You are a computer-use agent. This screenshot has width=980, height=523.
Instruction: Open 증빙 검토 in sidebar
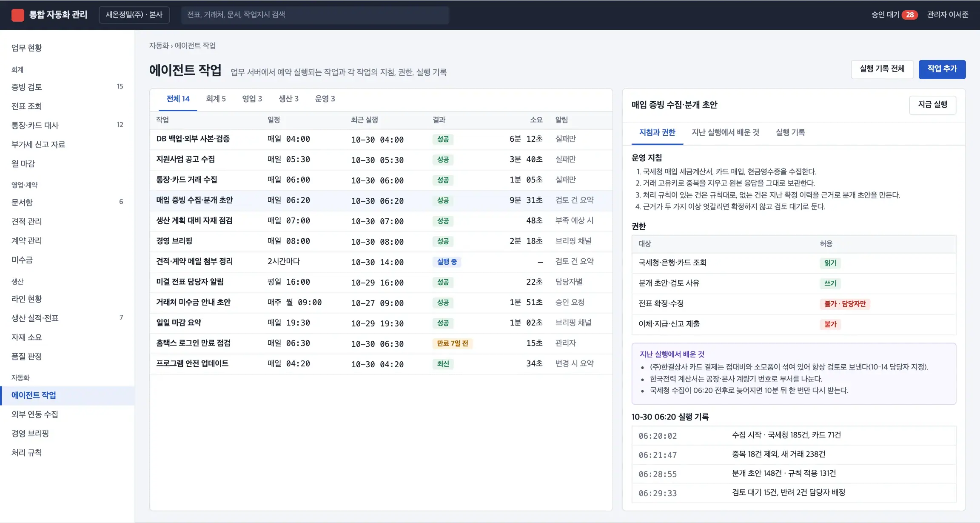[x=67, y=87]
